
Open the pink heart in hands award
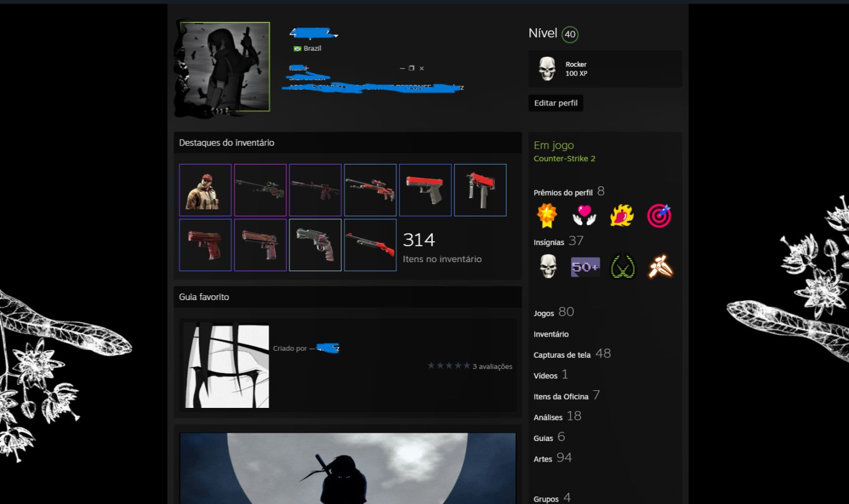point(584,216)
